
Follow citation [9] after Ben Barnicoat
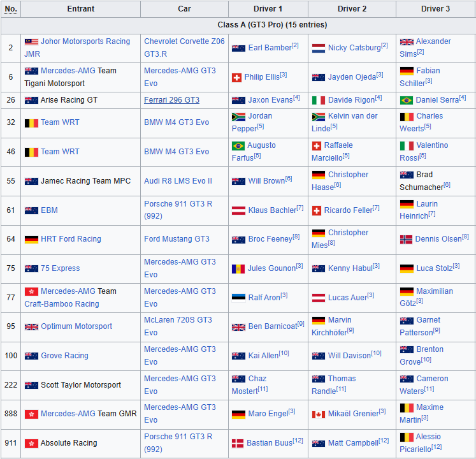click(x=301, y=324)
